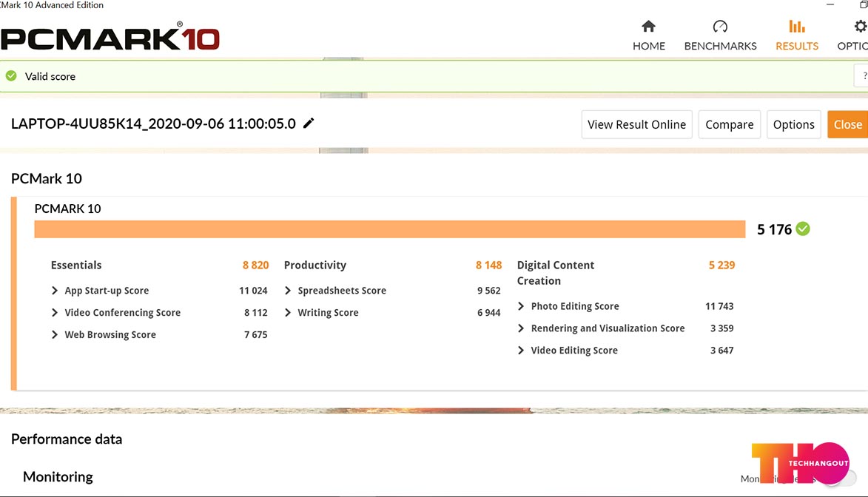Click the PCMARK 10 bar title
This screenshot has width=868, height=497.
point(67,209)
